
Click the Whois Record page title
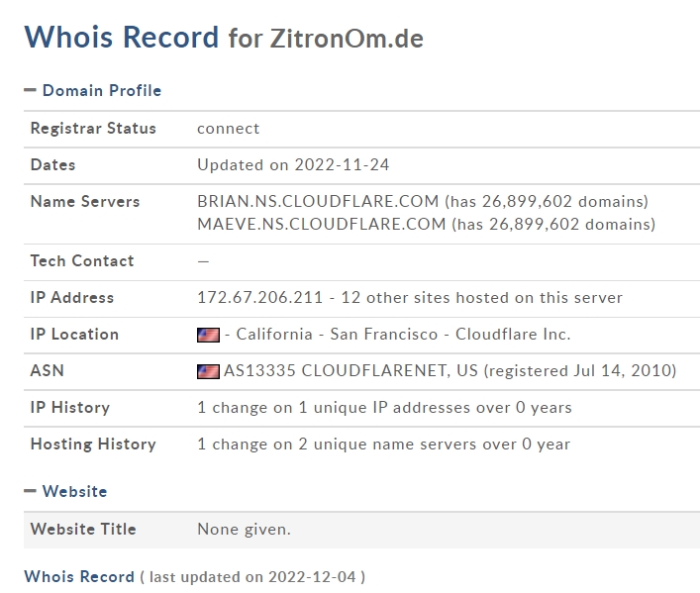122,37
